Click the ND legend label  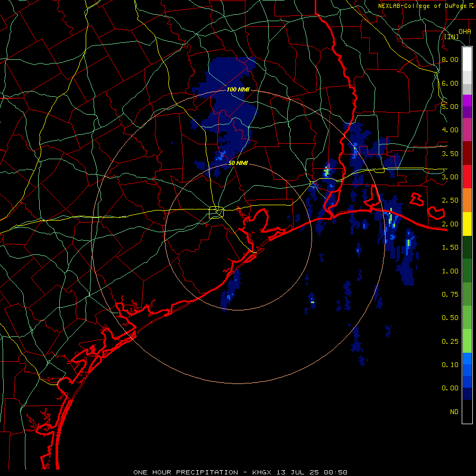click(x=454, y=412)
